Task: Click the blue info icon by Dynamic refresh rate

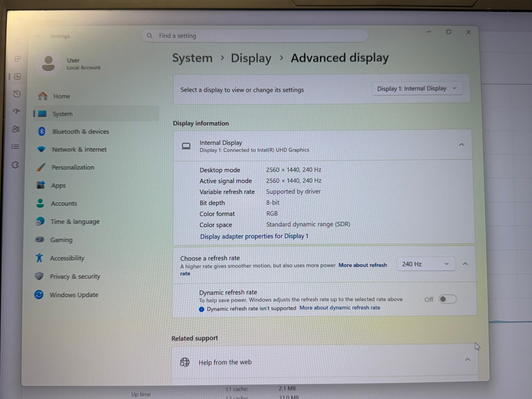Action: [x=202, y=309]
